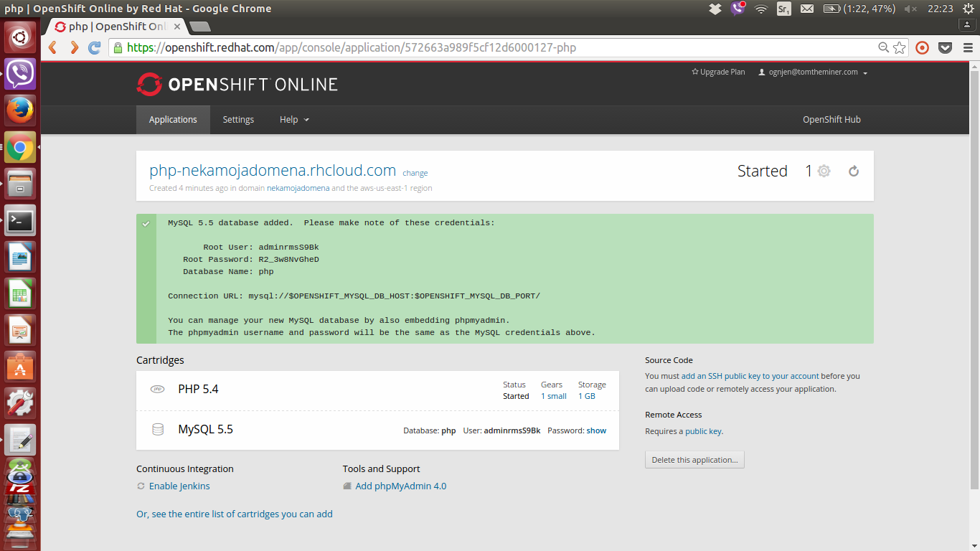Viewport: 980px width, 551px height.
Task: Open the Chrome hamburger menu
Action: coord(967,47)
